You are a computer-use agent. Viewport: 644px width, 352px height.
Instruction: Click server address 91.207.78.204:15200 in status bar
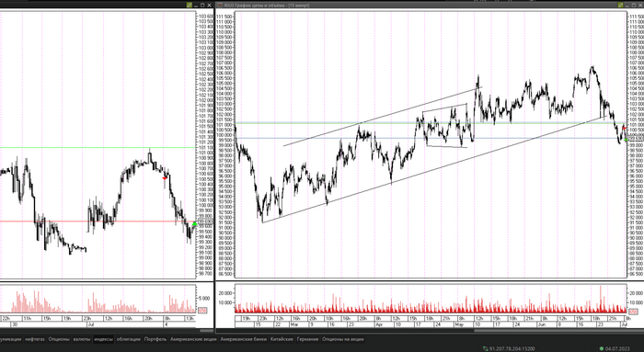click(512, 348)
